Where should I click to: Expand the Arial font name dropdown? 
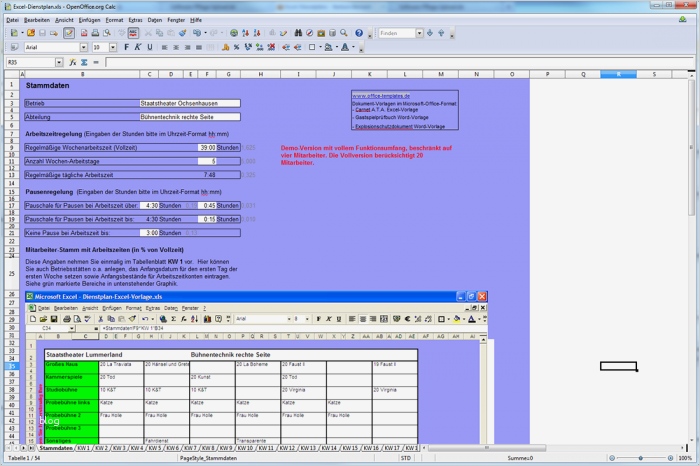pos(84,47)
